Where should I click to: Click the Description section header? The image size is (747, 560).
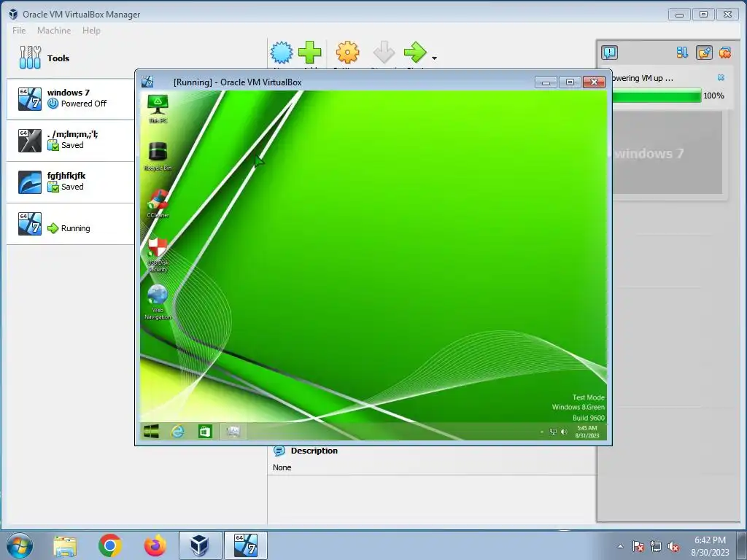[306, 451]
